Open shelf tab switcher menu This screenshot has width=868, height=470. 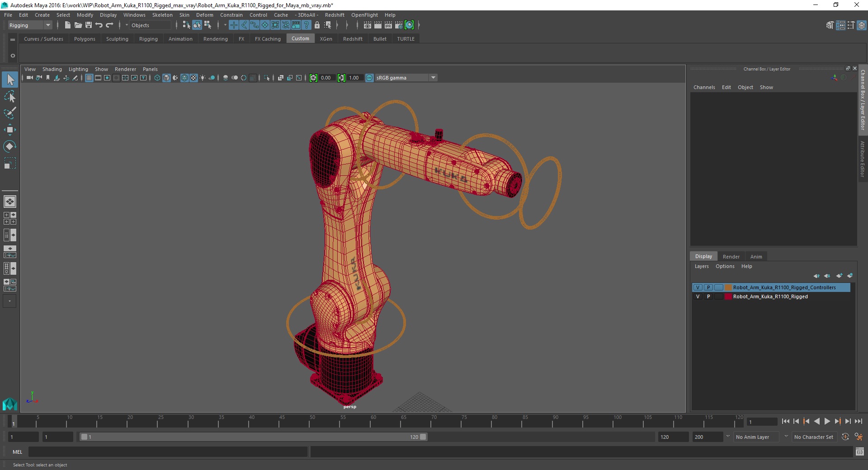coord(13,40)
